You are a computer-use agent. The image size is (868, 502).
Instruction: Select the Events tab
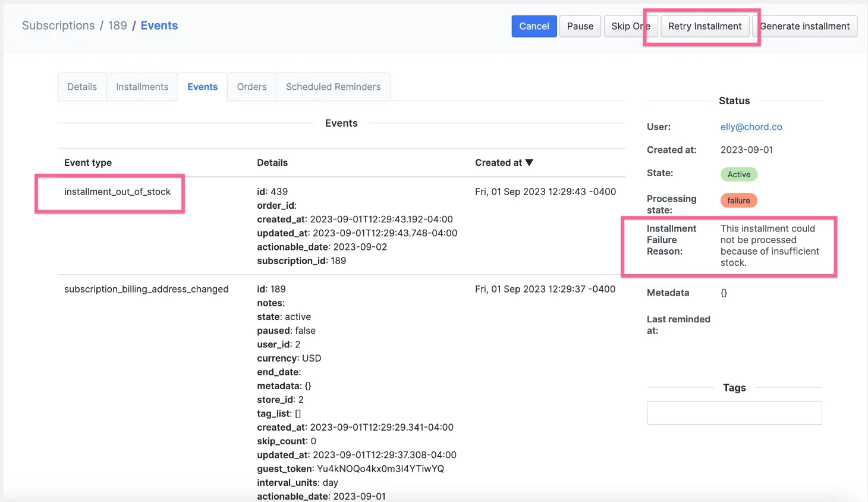[203, 87]
